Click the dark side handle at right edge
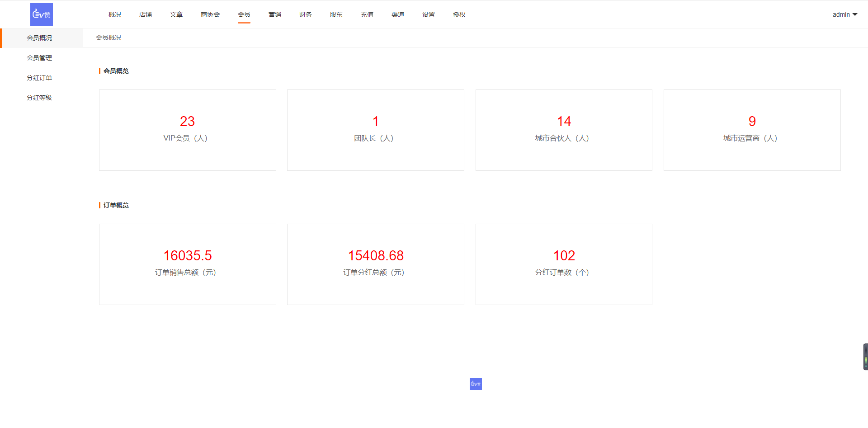Image resolution: width=868 pixels, height=428 pixels. (x=865, y=357)
